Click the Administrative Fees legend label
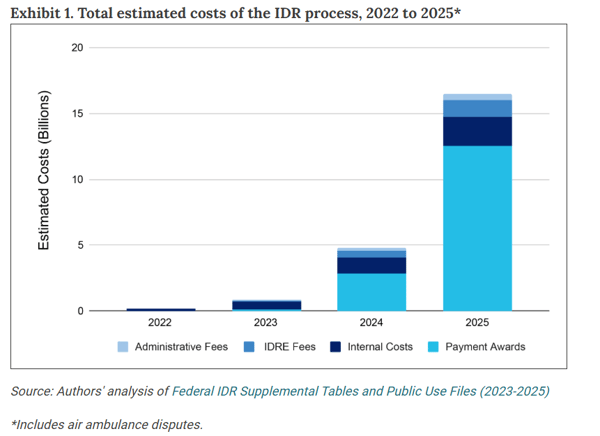This screenshot has width=600, height=436. coord(181,347)
